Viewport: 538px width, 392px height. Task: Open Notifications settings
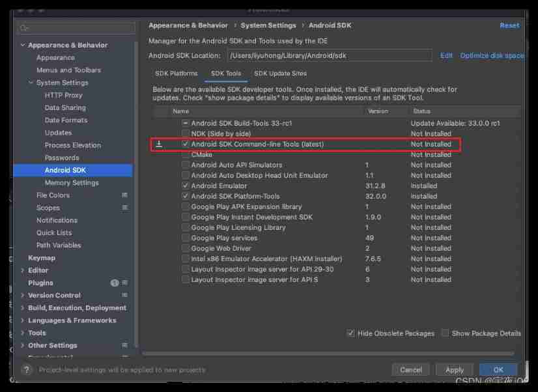tap(57, 220)
